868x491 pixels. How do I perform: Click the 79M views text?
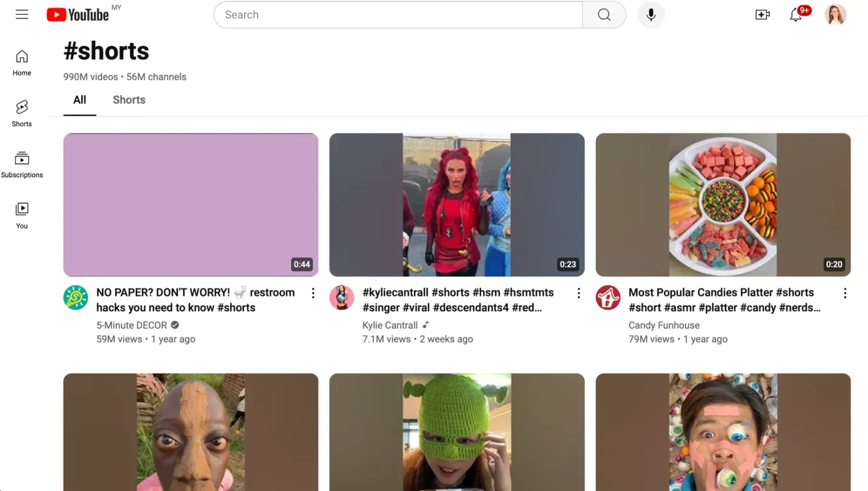[x=651, y=339]
